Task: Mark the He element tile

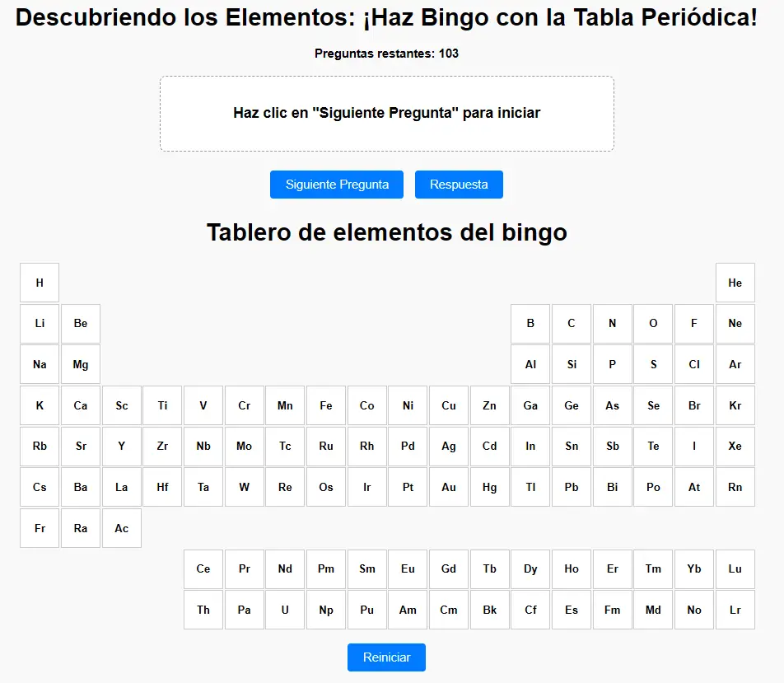Action: click(x=735, y=283)
